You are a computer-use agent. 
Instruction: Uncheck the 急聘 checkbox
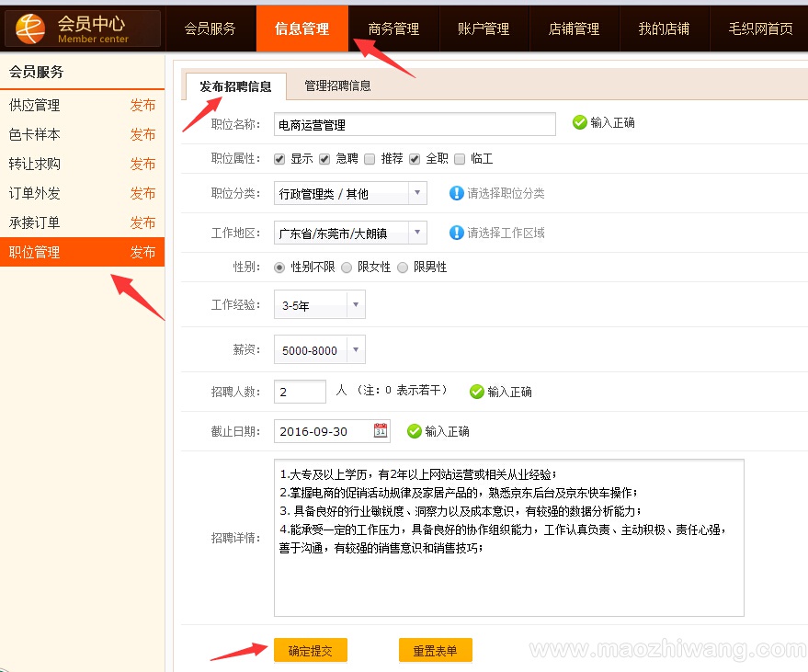click(324, 158)
